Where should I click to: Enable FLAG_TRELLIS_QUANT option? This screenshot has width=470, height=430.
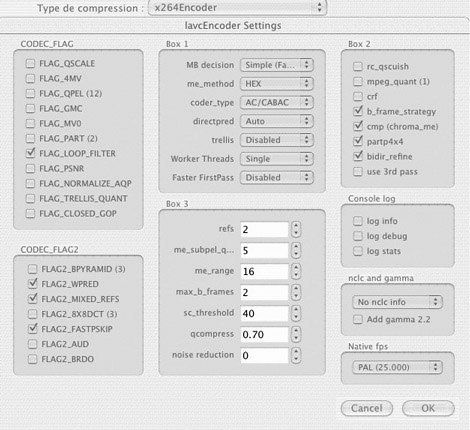tap(30, 198)
